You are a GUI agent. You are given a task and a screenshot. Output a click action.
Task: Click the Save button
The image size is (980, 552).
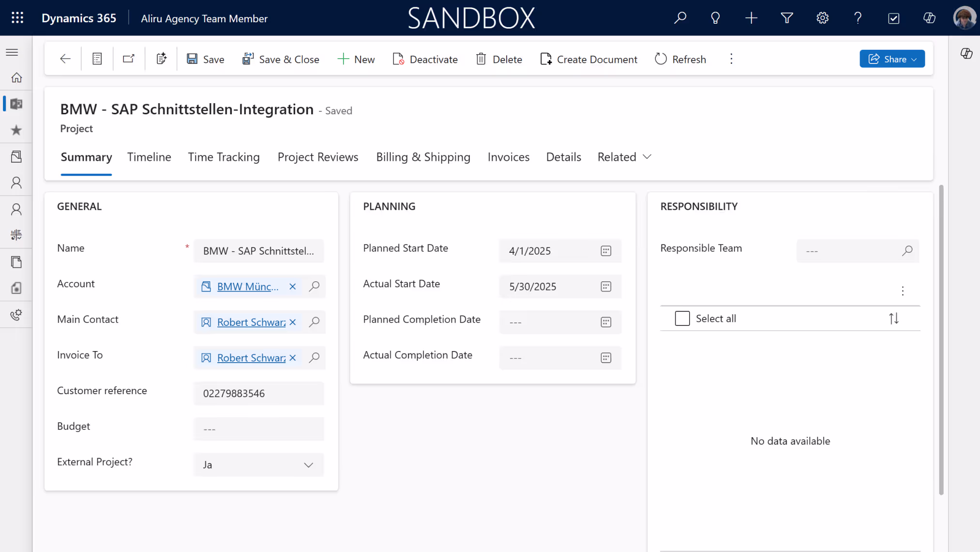click(x=206, y=59)
